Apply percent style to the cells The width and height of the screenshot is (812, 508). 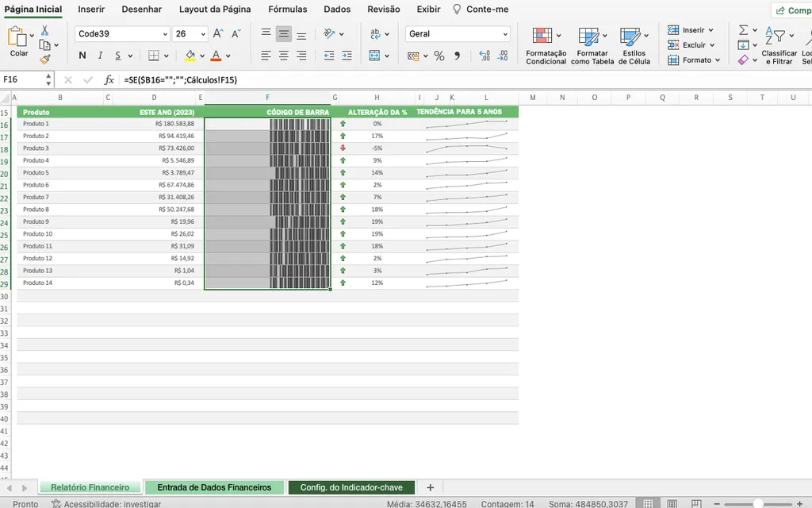point(439,56)
